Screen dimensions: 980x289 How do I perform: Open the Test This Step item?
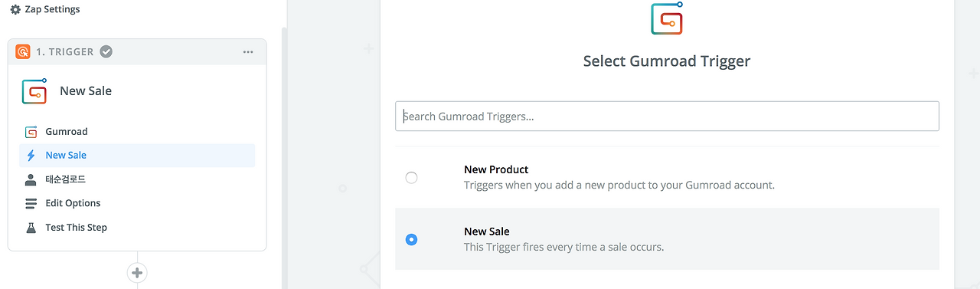(x=137, y=228)
